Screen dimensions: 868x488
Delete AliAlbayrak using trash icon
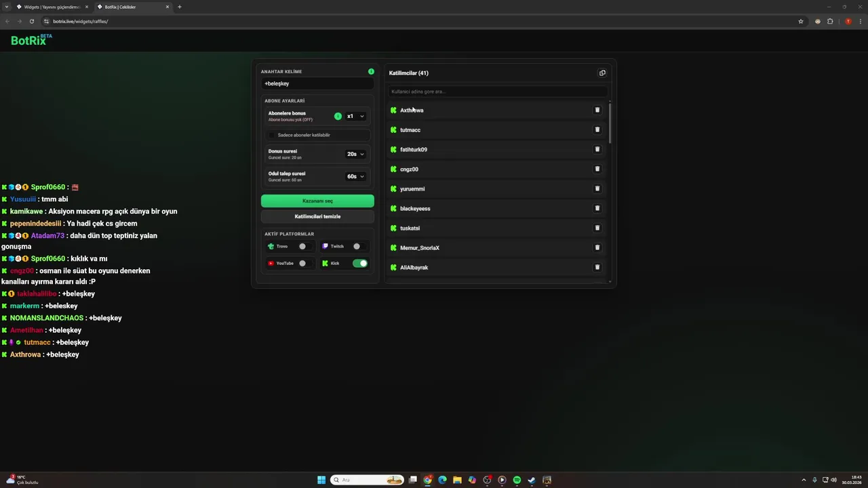(x=597, y=267)
